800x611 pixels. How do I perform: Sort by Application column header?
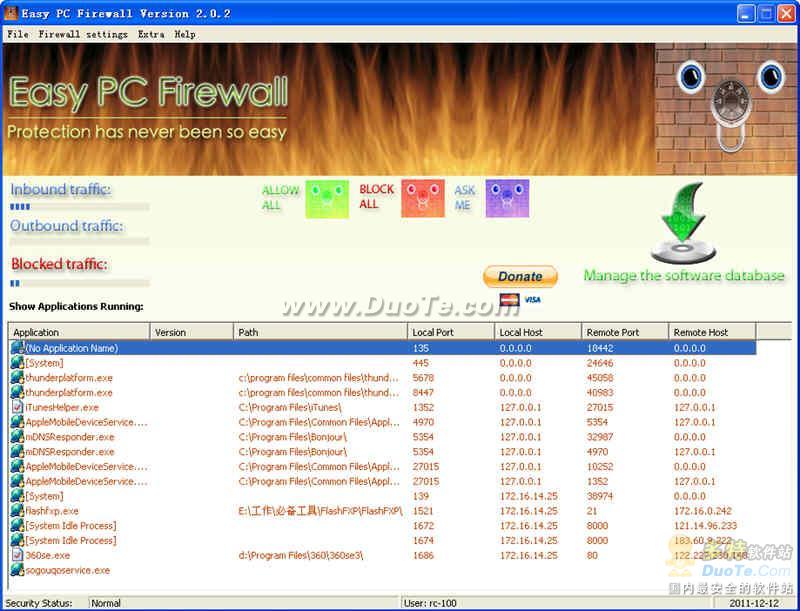click(x=79, y=332)
